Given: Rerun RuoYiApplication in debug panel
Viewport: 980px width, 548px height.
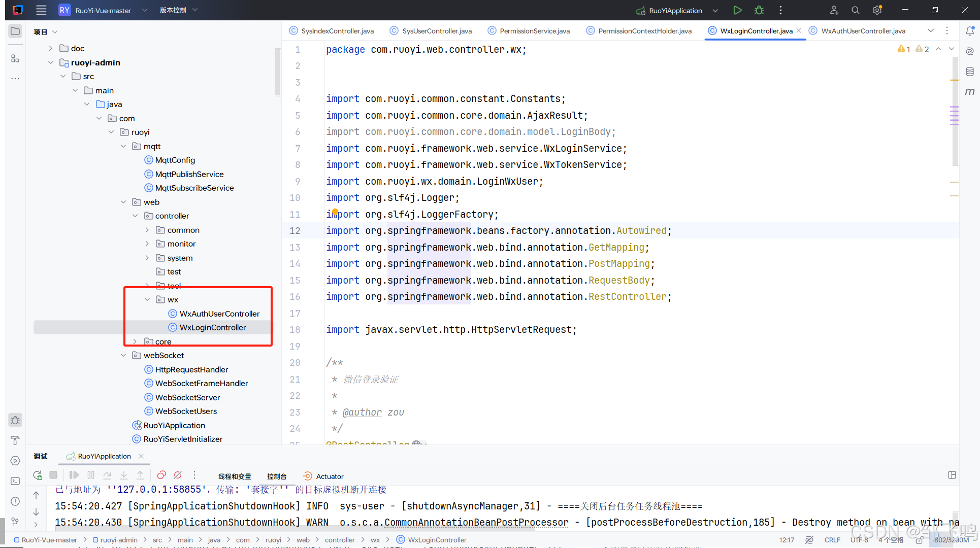Looking at the screenshot, I should 38,475.
